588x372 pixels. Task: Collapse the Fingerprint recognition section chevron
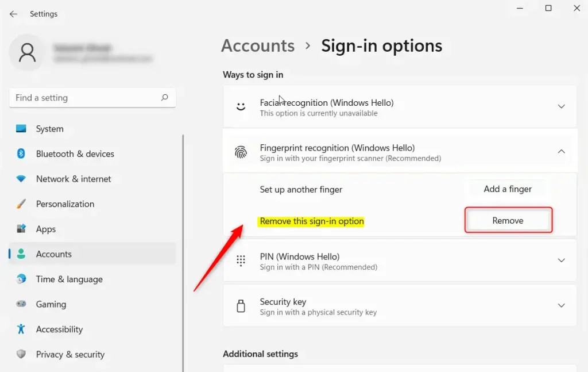[561, 152]
